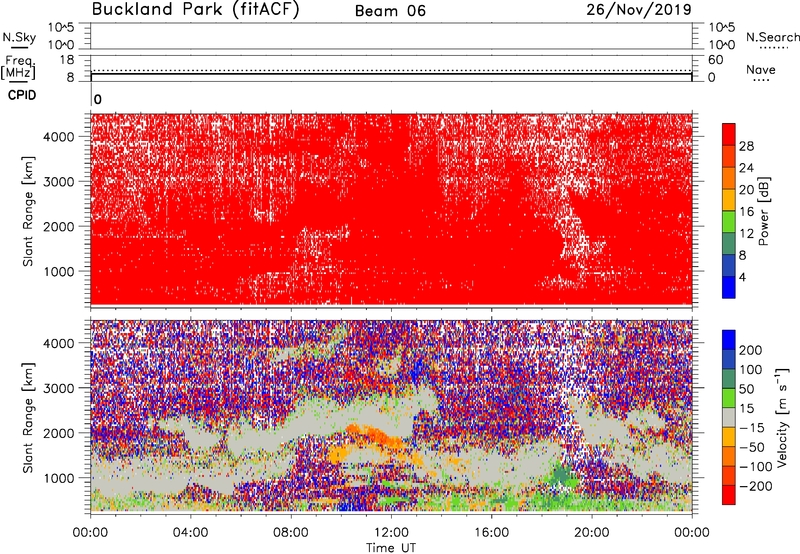Click the "Freq. [MHz]" axis label
This screenshot has width=800, height=554.
(x=18, y=67)
